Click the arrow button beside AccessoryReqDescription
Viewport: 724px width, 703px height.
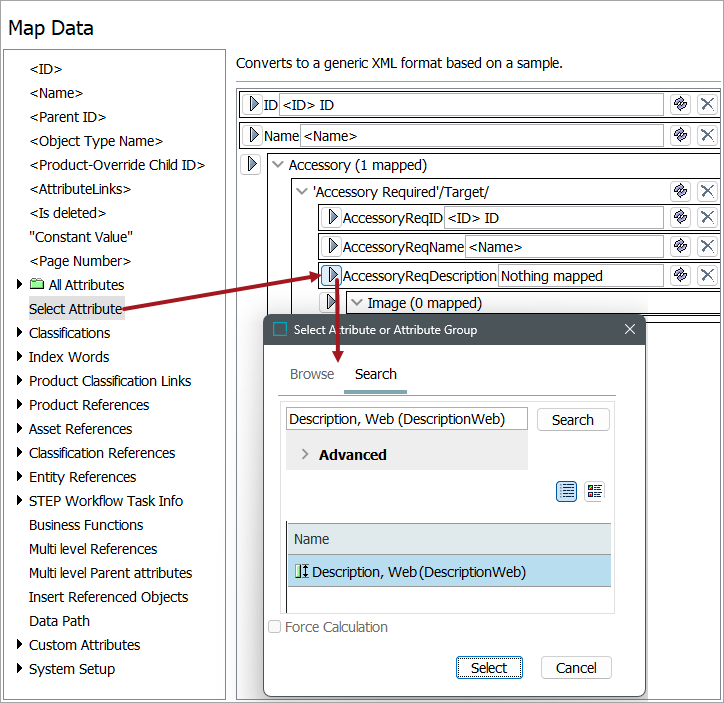[331, 275]
